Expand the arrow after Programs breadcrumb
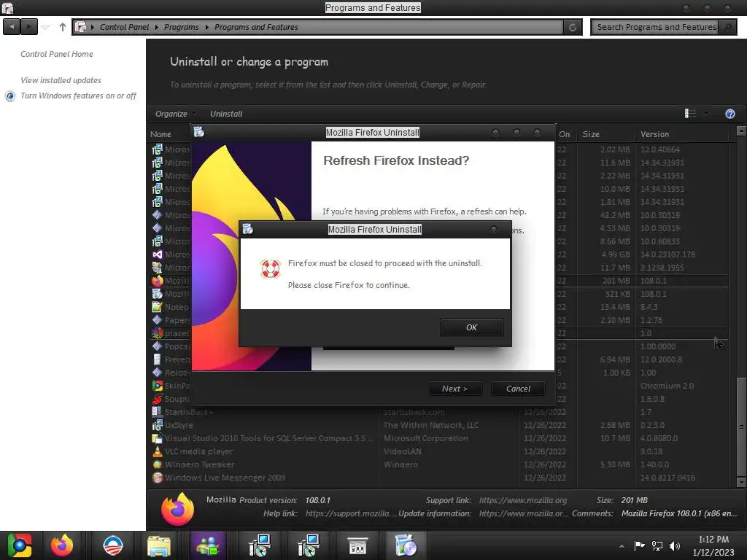747x560 pixels. pos(206,27)
